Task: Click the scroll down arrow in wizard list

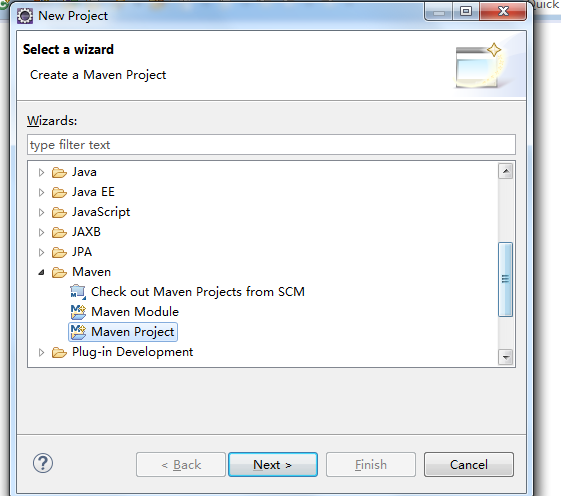Action: [506, 357]
